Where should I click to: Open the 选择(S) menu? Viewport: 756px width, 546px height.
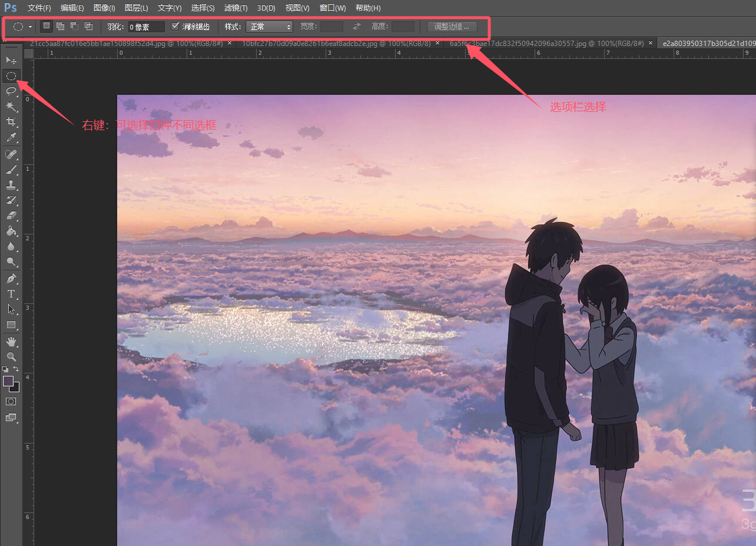pyautogui.click(x=203, y=8)
